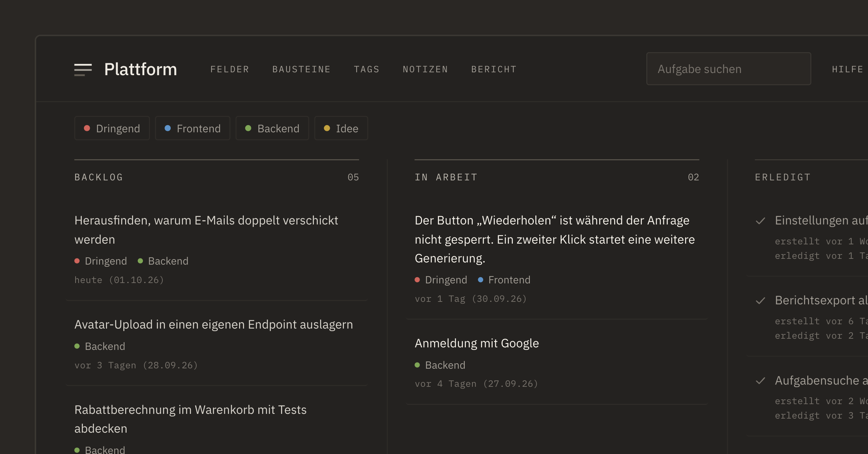The image size is (868, 454).
Task: Open the Einstellungen completed task
Action: pos(821,220)
